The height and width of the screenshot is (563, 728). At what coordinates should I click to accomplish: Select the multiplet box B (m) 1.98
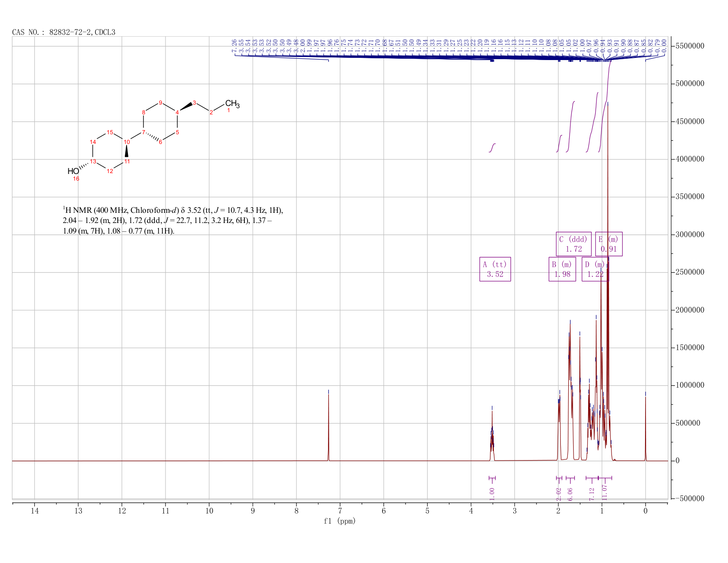click(x=562, y=269)
